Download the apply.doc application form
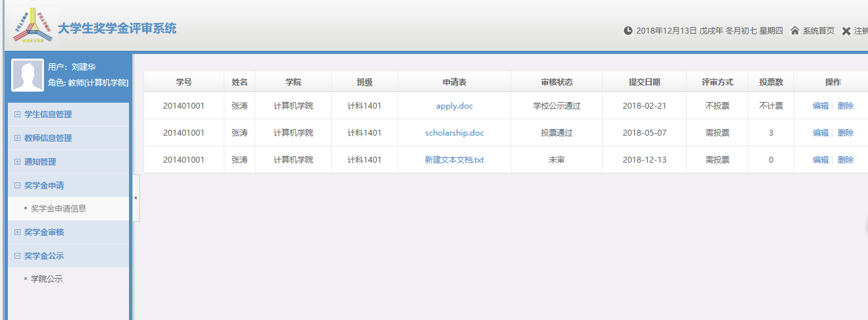This screenshot has height=320, width=868. point(454,105)
